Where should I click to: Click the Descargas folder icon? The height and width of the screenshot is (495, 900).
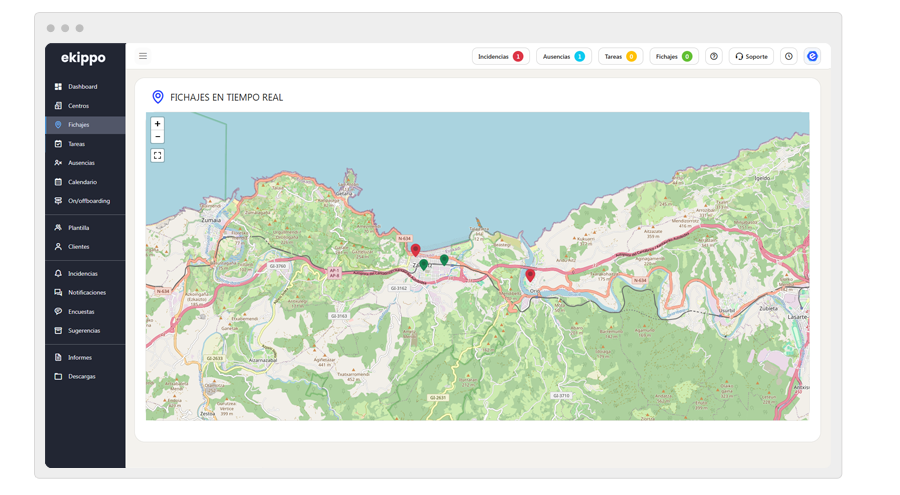(59, 376)
